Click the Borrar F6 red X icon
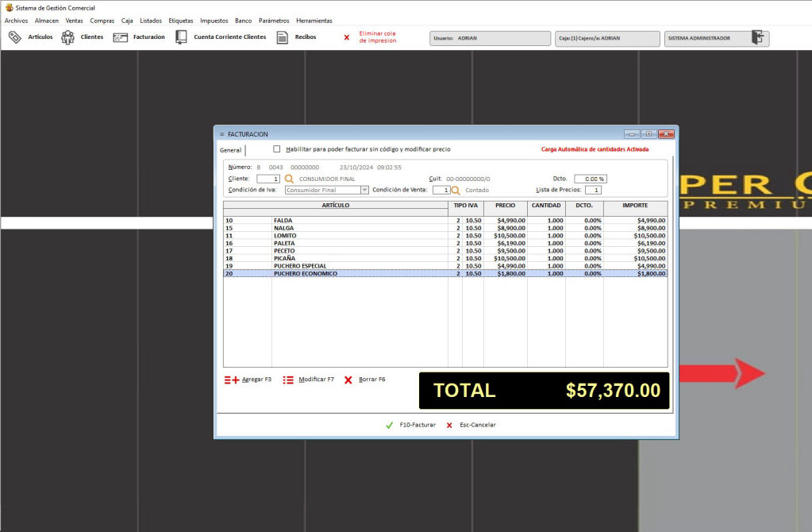 (x=348, y=380)
